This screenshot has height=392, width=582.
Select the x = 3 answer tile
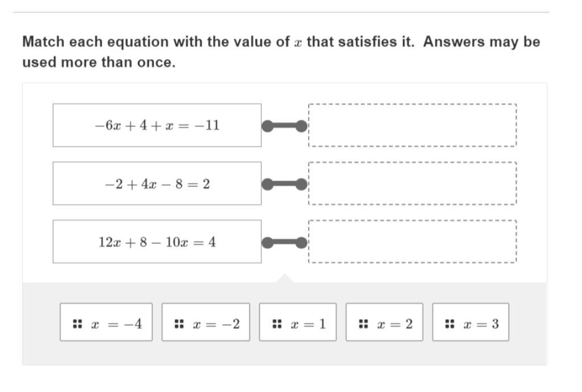tap(471, 322)
